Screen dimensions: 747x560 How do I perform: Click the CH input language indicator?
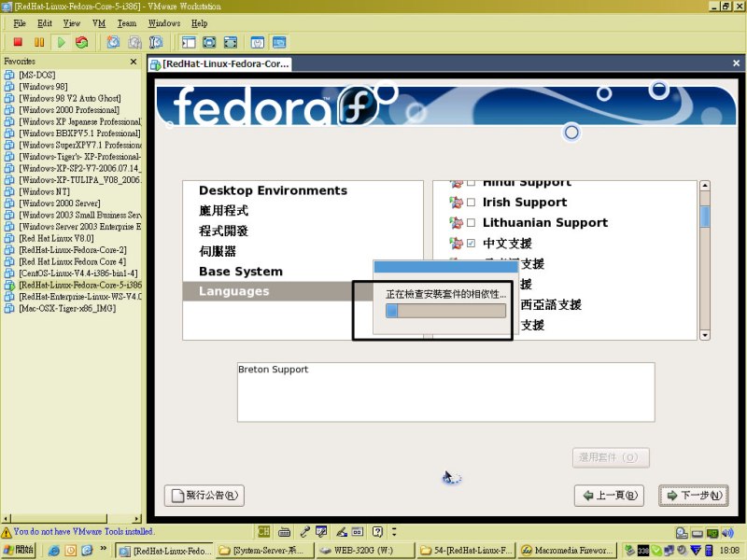click(x=263, y=531)
